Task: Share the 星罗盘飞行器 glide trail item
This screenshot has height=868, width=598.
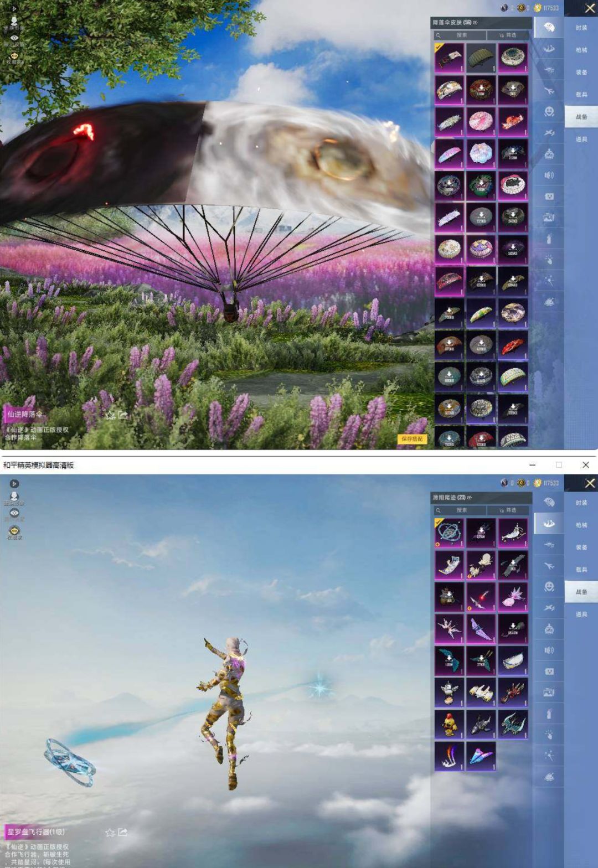Action: pos(123,832)
